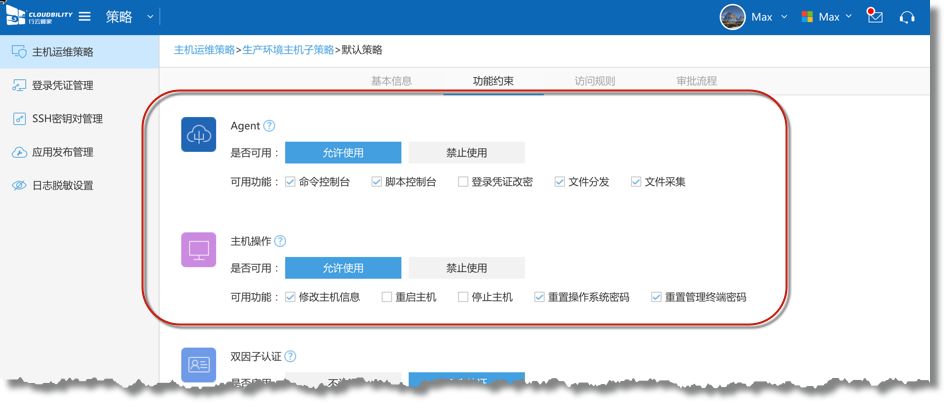
Task: Uncheck the 命令控制台 checkbox
Action: (x=290, y=182)
